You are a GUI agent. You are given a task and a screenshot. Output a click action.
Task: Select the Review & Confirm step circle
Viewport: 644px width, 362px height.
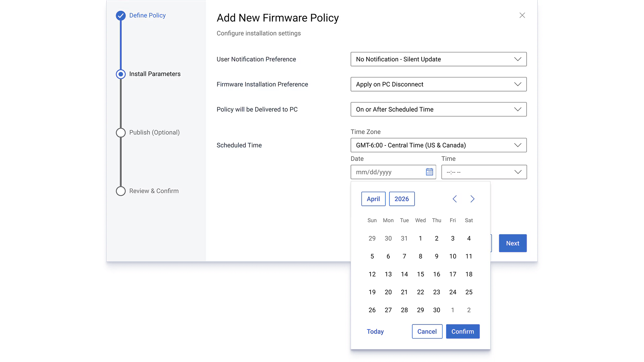click(x=121, y=191)
